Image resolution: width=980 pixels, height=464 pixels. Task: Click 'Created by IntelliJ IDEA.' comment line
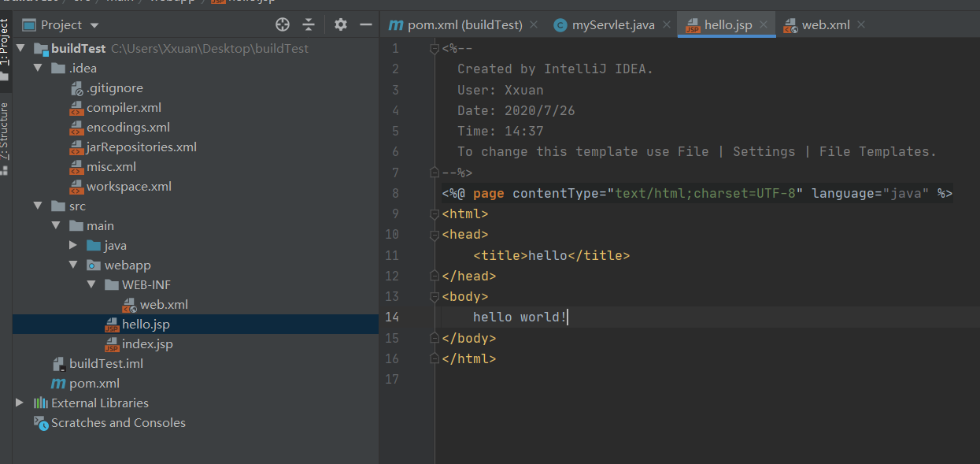[555, 69]
